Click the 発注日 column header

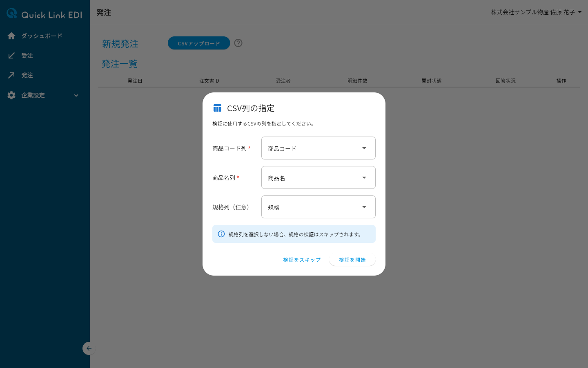pyautogui.click(x=135, y=81)
